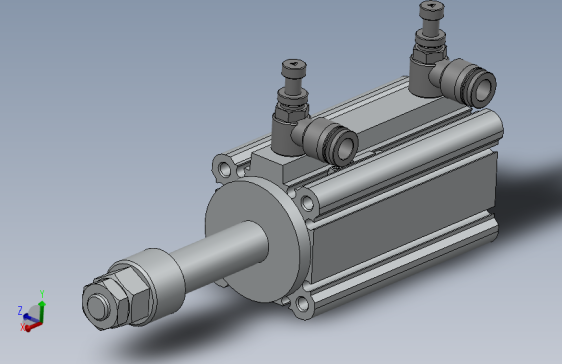This screenshot has height=364, width=562.
Task: Select the upper-left mounting hole on the front cover
Action: coord(225,169)
